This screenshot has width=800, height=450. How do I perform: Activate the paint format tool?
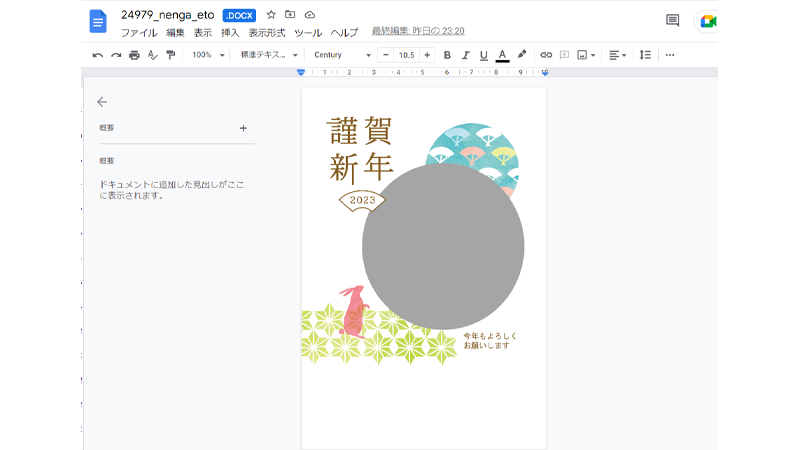point(170,55)
